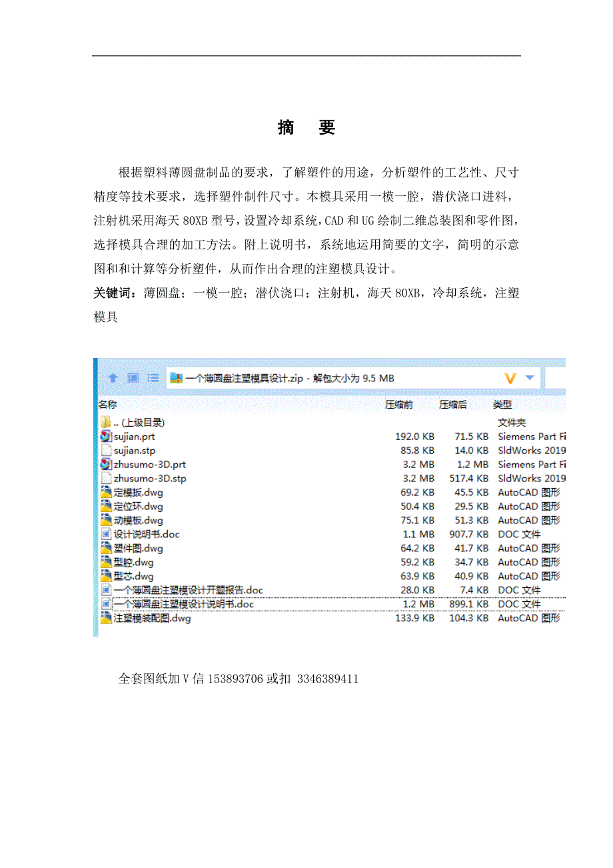Sort by 名称 column header
Screen dimensions: 613x868
point(108,405)
